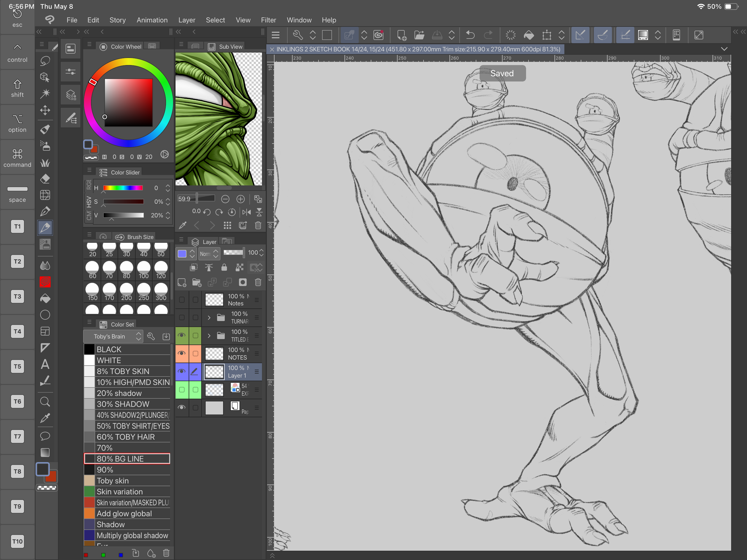Open the Story menu
The width and height of the screenshot is (747, 560).
coord(118,20)
